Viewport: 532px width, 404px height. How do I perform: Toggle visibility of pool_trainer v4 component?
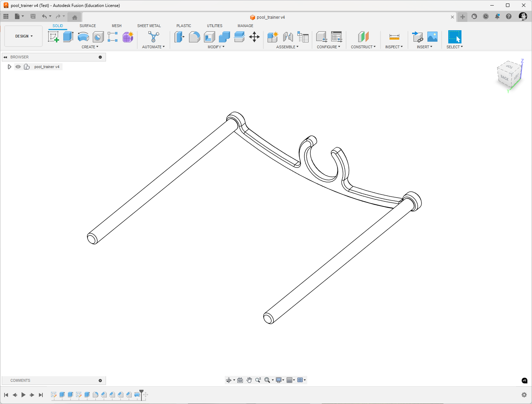click(18, 67)
